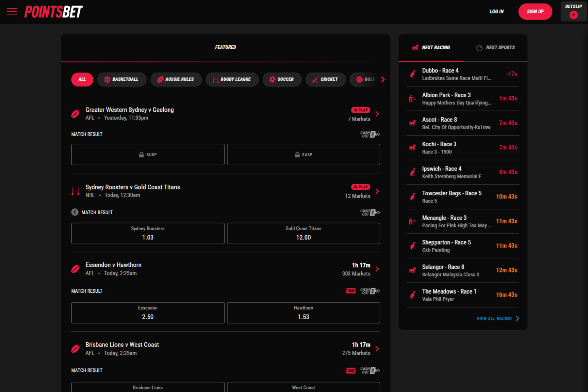Click AFL ball icon for GWS match

pyautogui.click(x=75, y=114)
